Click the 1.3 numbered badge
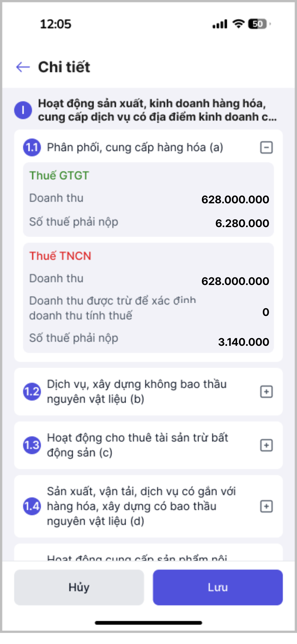The image size is (297, 644). pos(32,445)
